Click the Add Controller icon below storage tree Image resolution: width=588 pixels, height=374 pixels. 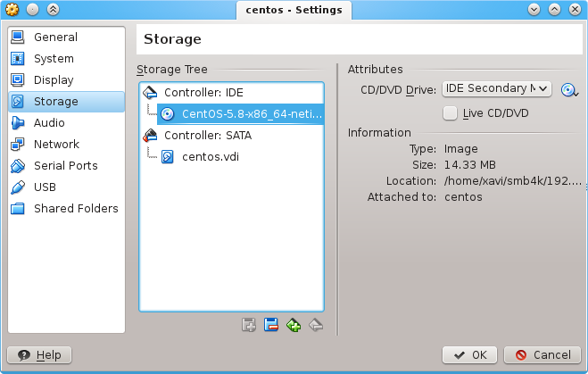pos(249,325)
